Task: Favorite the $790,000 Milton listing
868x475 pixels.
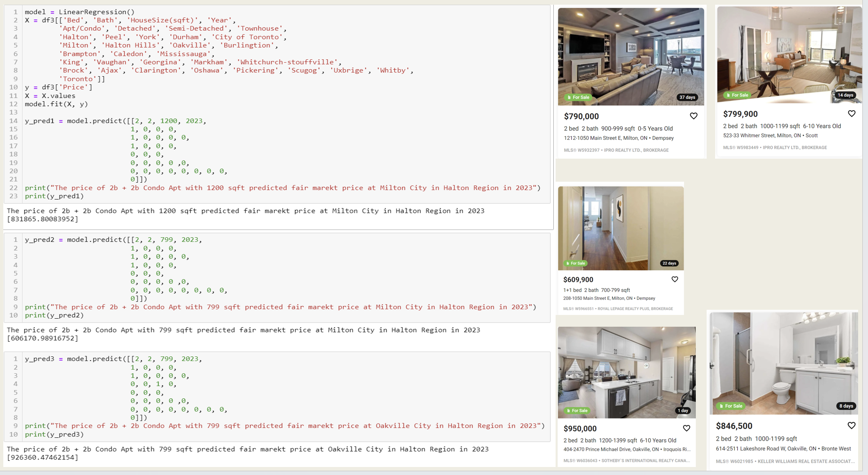Action: tap(693, 116)
